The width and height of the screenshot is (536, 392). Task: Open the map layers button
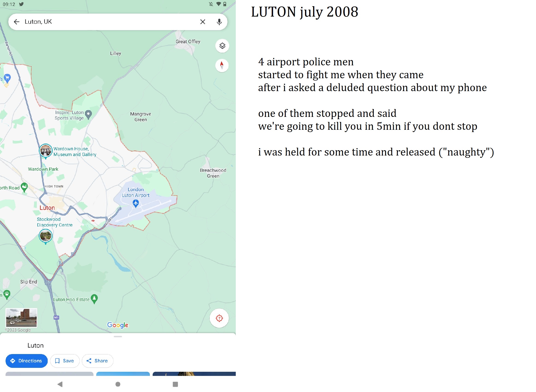[222, 46]
